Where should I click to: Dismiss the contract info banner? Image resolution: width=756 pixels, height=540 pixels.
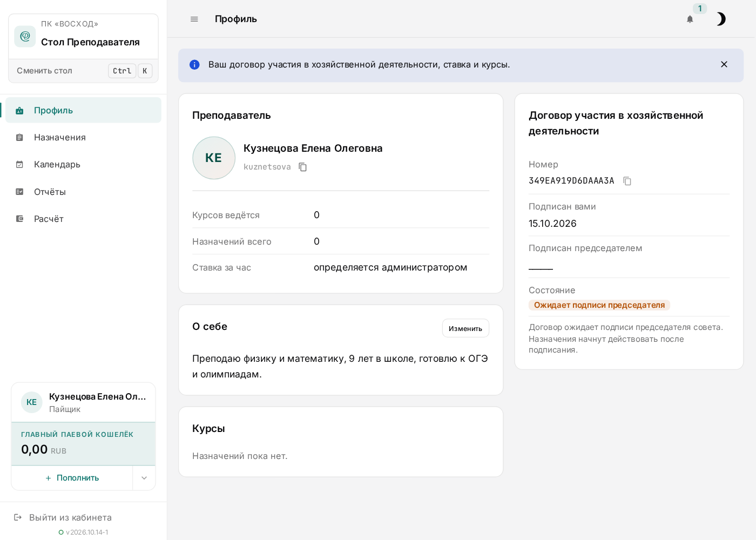[x=724, y=64]
